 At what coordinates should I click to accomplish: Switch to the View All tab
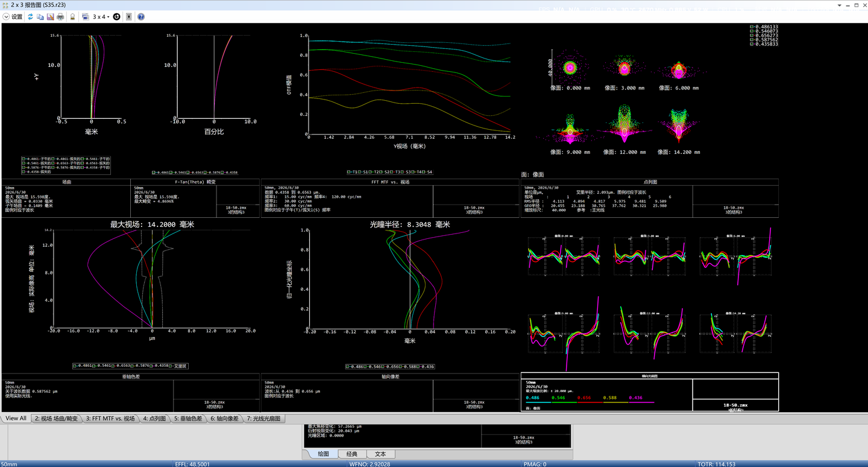pyautogui.click(x=16, y=418)
